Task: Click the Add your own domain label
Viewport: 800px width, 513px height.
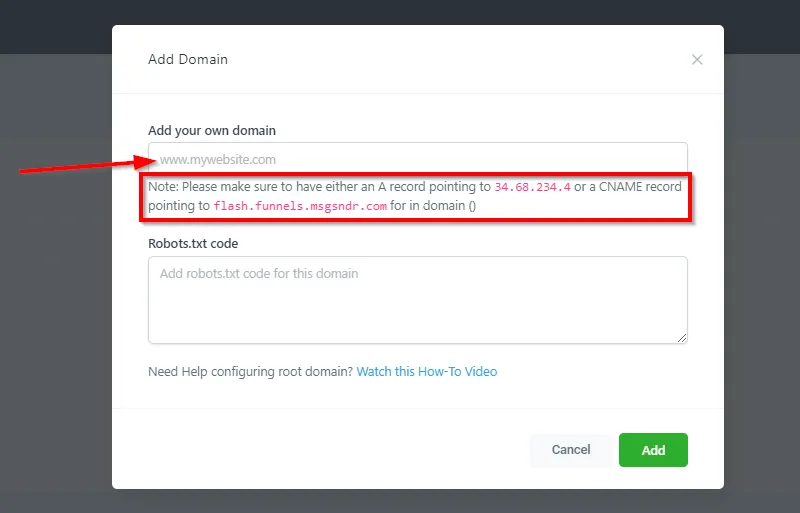Action: coord(212,131)
